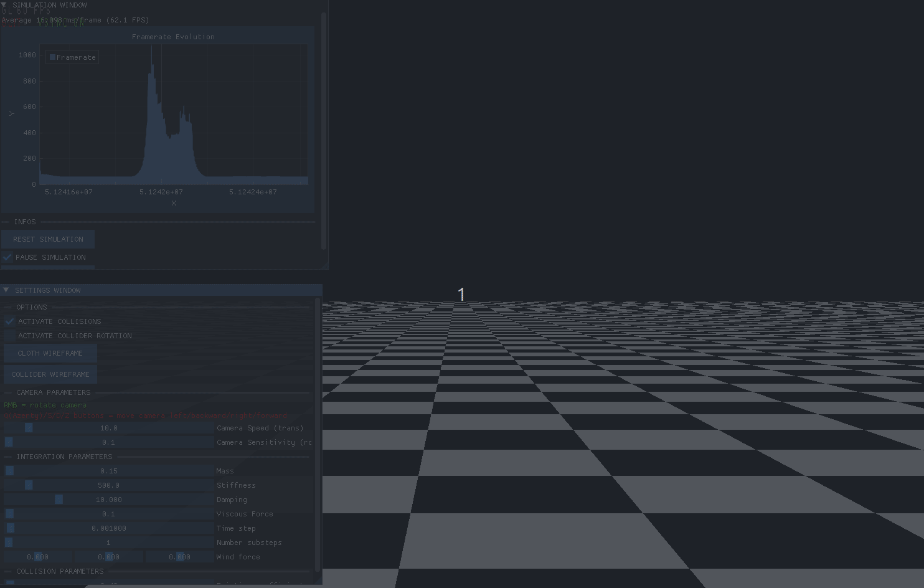The height and width of the screenshot is (588, 924).
Task: Click the OPTIONS section header
Action: click(32, 307)
